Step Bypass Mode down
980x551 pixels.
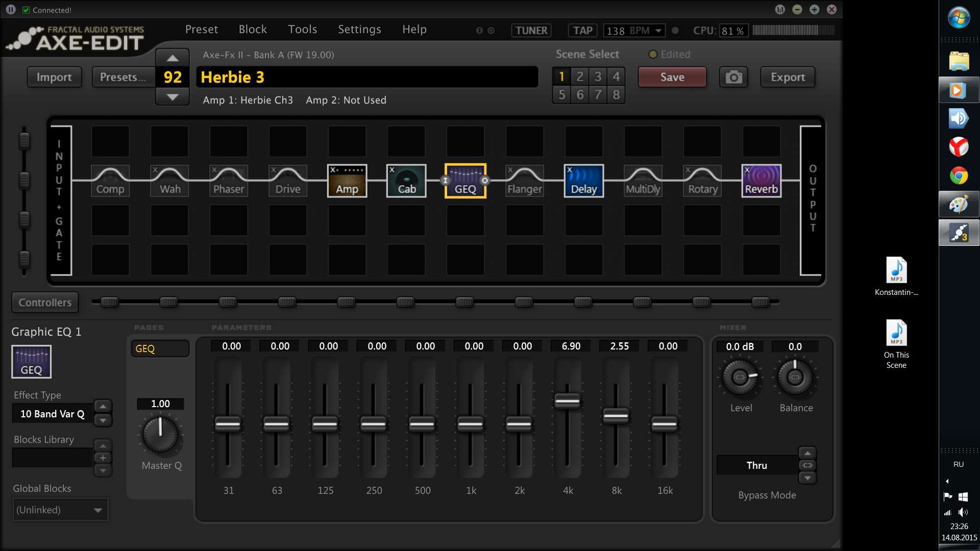tap(807, 478)
